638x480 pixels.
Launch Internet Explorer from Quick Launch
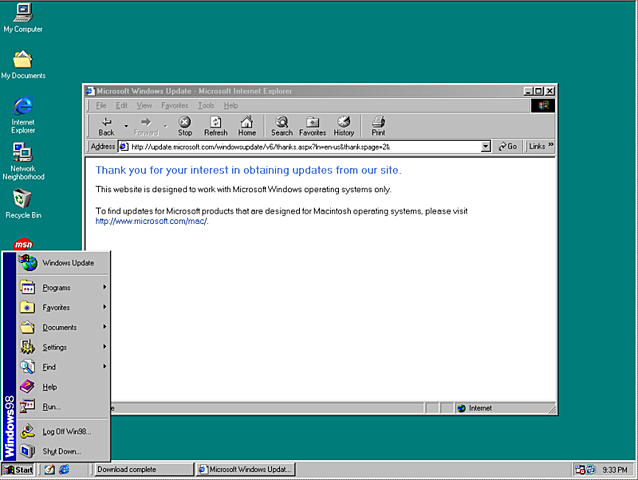coord(64,469)
